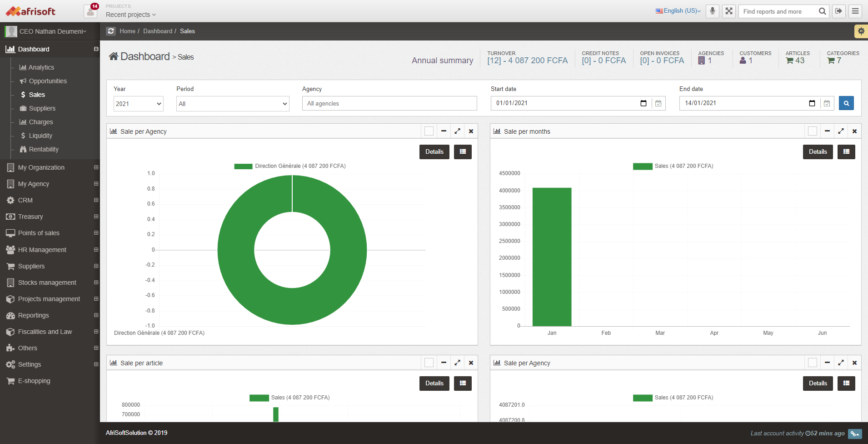
Task: Tick the checkbox in Sale per months header
Action: click(x=812, y=131)
